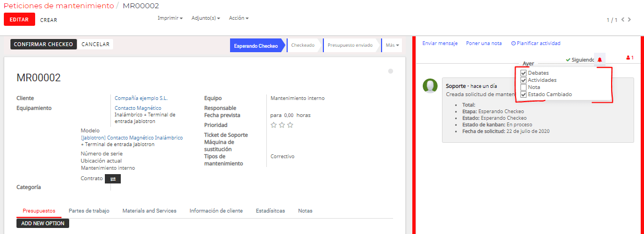Click the 1 / 1 pager counter
644x234 pixels.
pos(612,20)
